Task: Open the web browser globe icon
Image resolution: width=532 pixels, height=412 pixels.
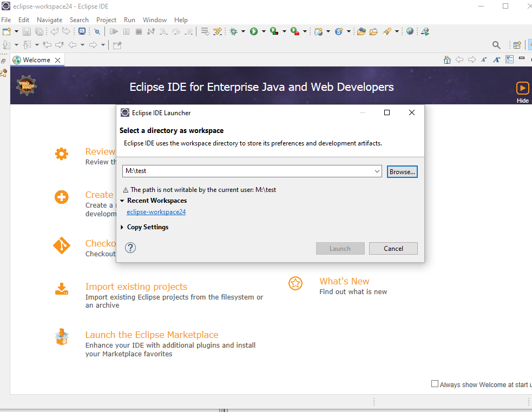Action: [x=410, y=32]
